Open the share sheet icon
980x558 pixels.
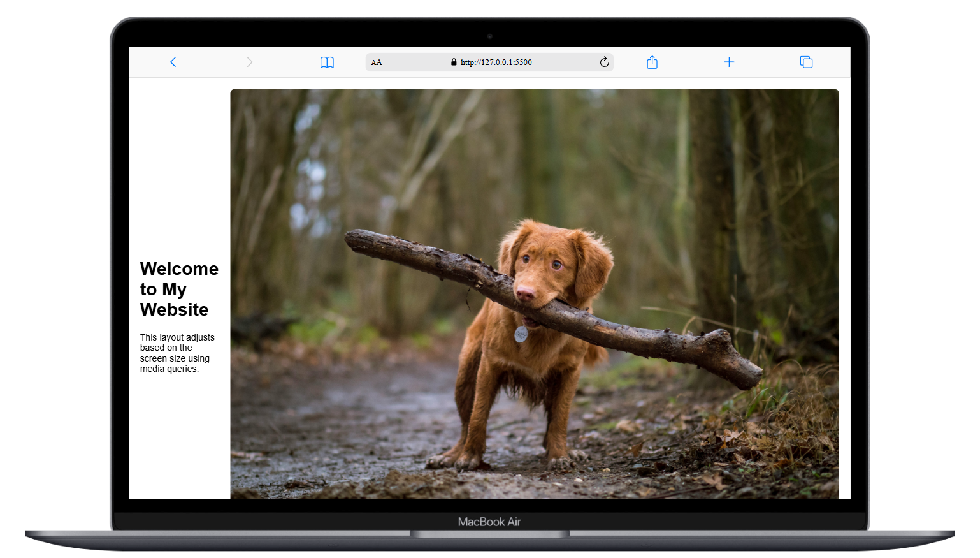(x=652, y=62)
